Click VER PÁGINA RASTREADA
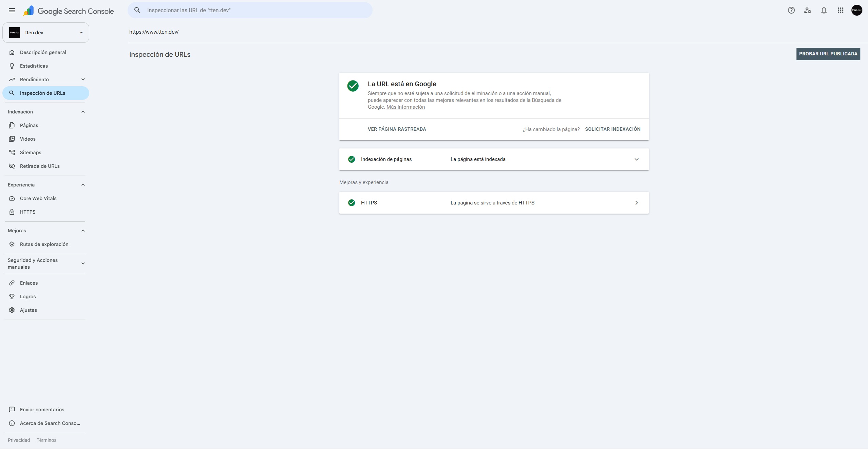Screen dimensions: 868x449 tap(397, 129)
